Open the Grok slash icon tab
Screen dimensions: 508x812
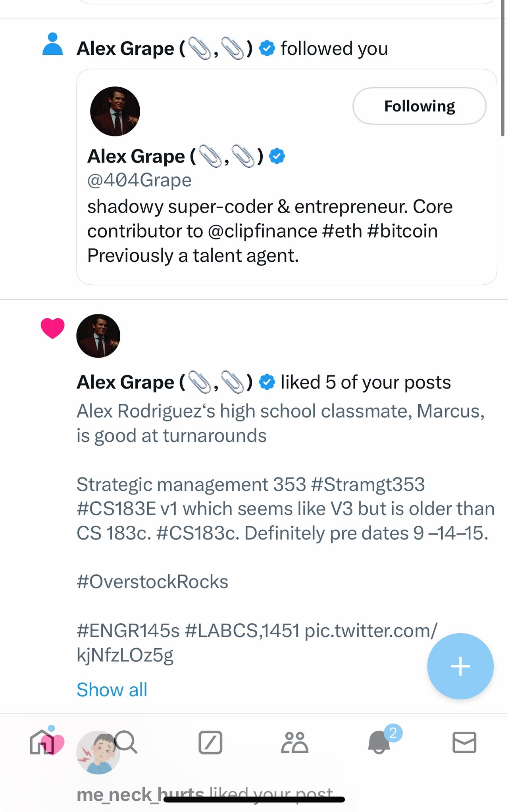tap(210, 742)
